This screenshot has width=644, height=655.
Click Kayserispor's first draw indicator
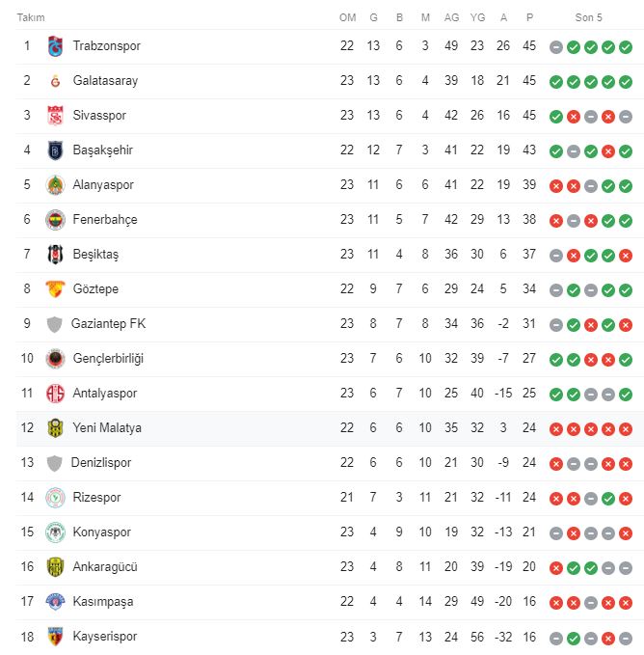click(x=556, y=637)
